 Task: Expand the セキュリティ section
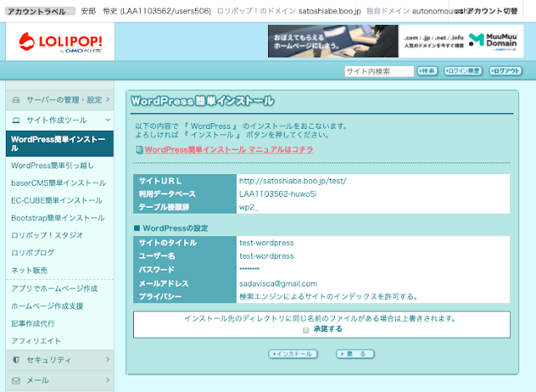click(107, 360)
